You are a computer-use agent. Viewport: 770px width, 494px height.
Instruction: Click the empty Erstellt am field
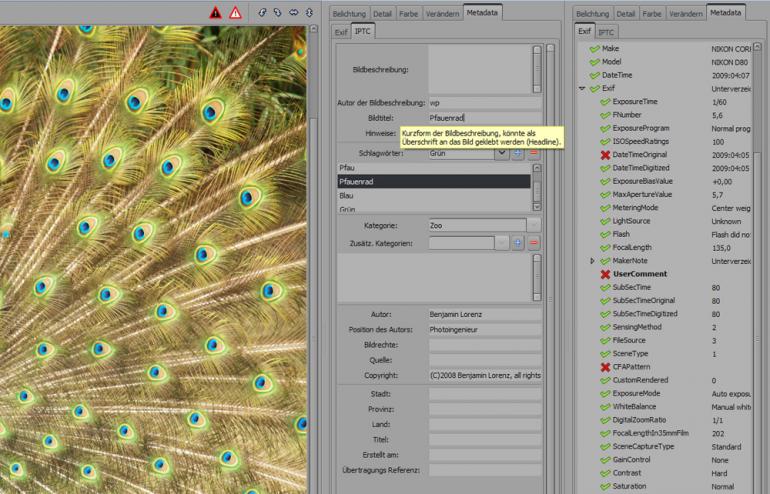pos(485,455)
